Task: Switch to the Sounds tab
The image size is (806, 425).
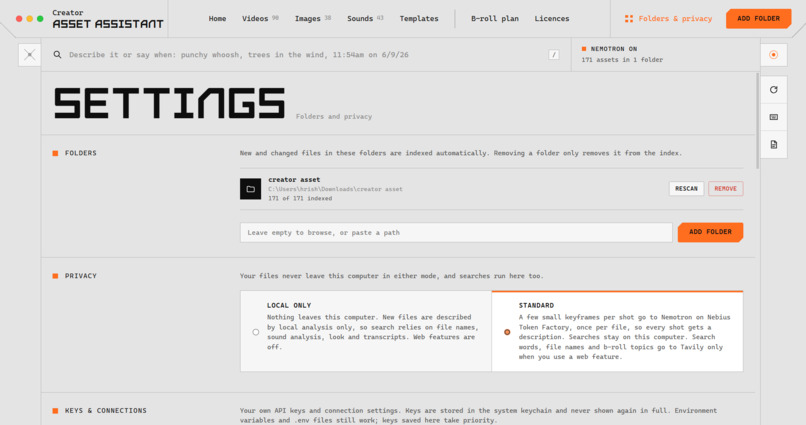Action: point(365,19)
